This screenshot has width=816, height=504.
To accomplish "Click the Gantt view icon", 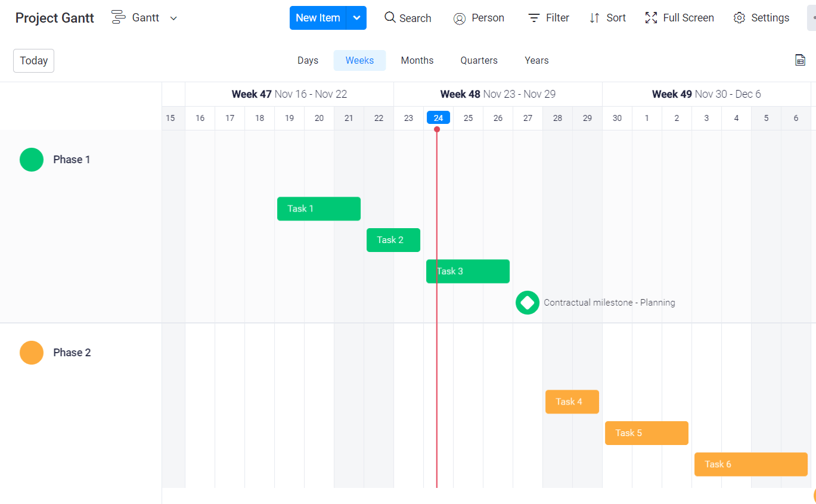I will coord(119,17).
